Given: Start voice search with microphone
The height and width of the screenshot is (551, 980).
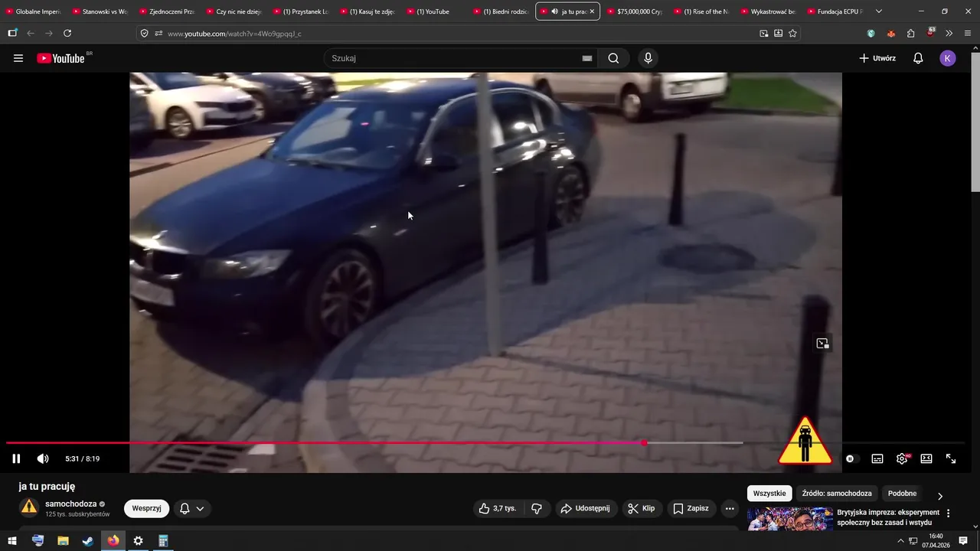Looking at the screenshot, I should point(648,58).
